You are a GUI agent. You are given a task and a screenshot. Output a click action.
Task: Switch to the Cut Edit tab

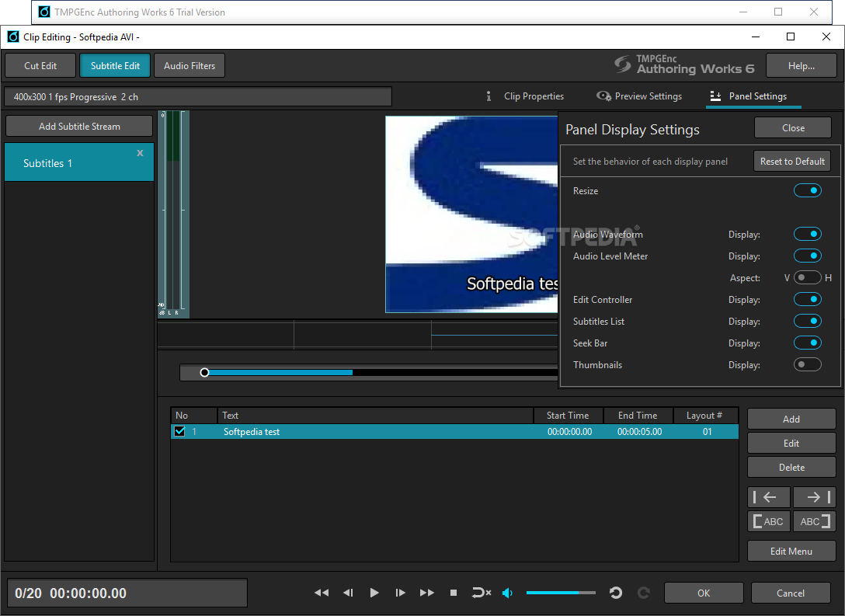point(40,66)
